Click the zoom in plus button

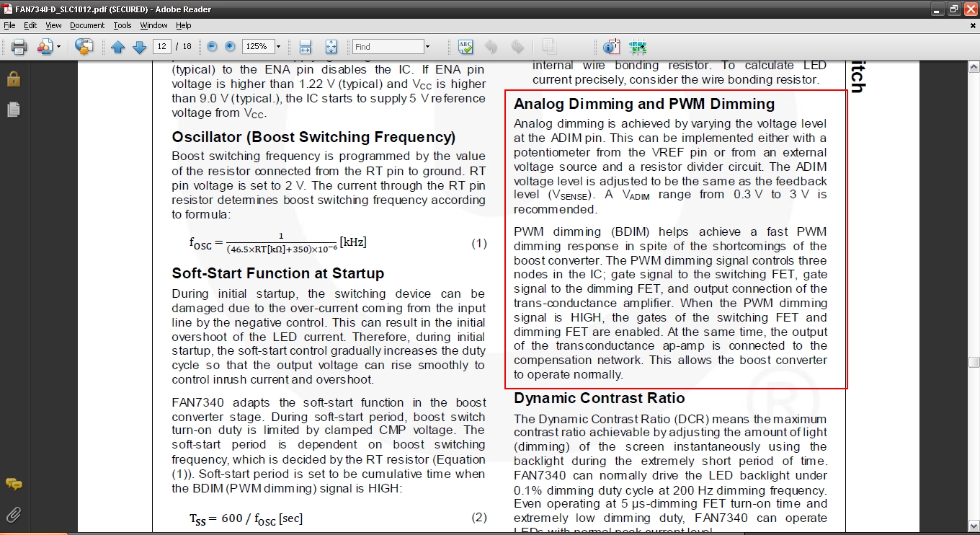tap(230, 46)
